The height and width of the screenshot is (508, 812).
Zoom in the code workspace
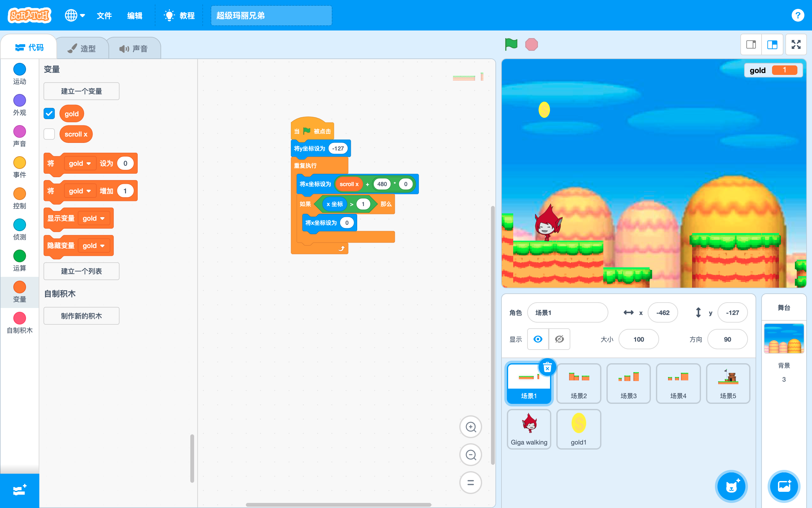tap(470, 427)
